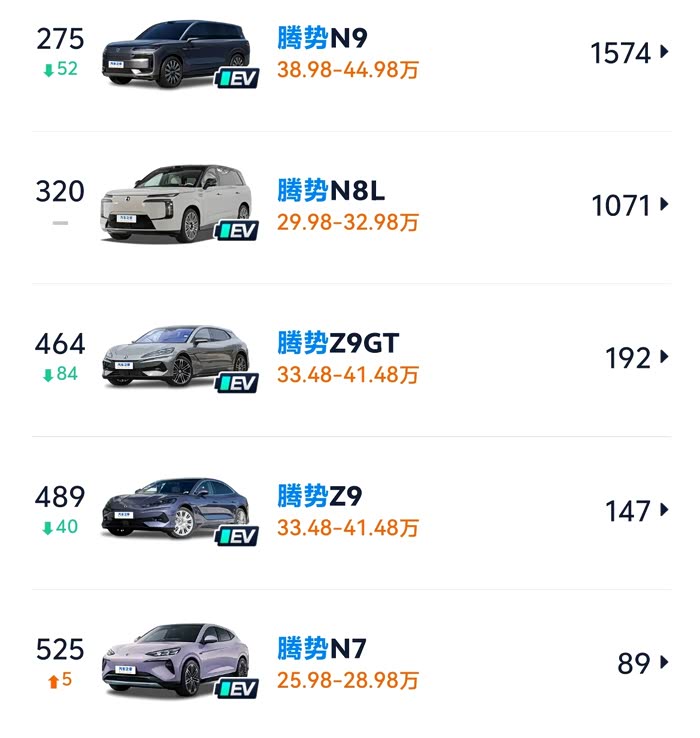Image resolution: width=700 pixels, height=738 pixels.
Task: Expand the arrow next to 89
Action: click(x=664, y=663)
